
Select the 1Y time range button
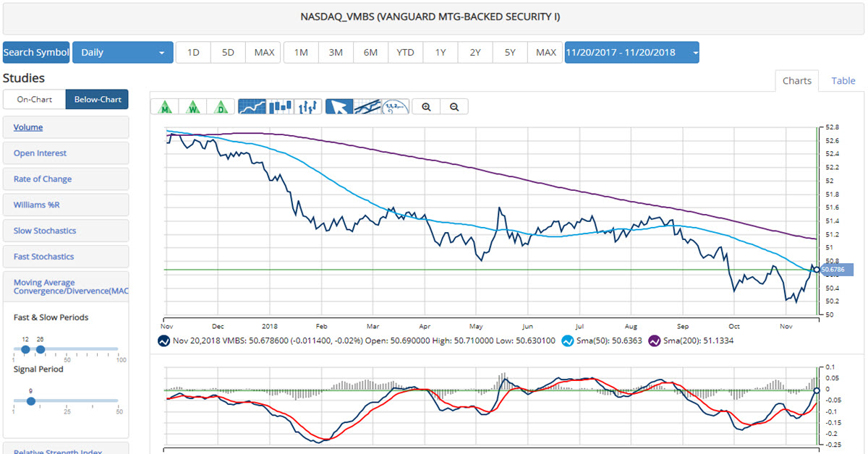click(440, 52)
